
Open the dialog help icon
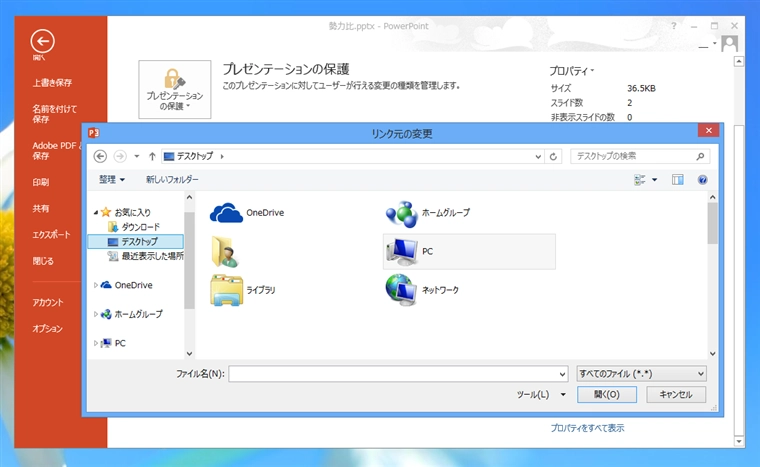coord(702,180)
